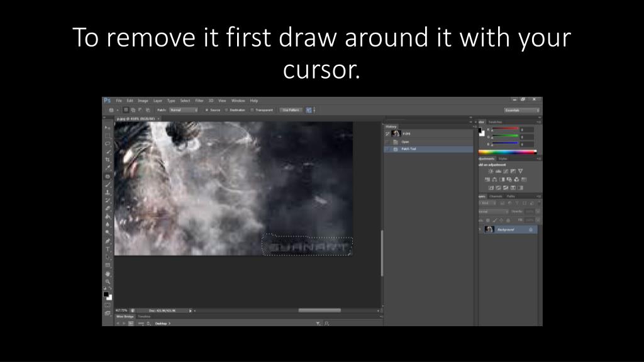644x362 pixels.
Task: Click the Brightness/Contrast adjustment icon
Action: click(491, 171)
